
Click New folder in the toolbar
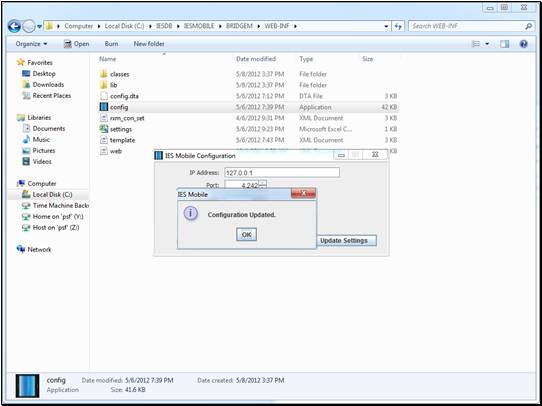[x=149, y=44]
